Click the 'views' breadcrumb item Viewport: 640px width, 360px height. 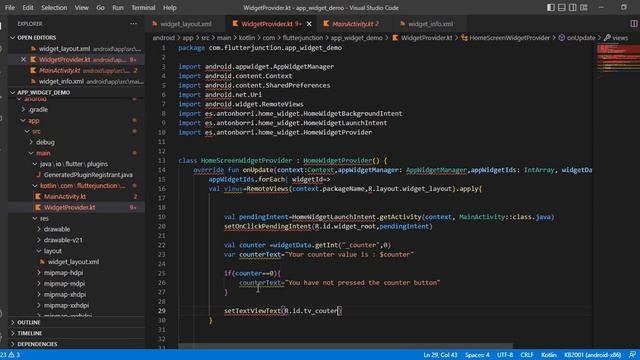pos(616,38)
